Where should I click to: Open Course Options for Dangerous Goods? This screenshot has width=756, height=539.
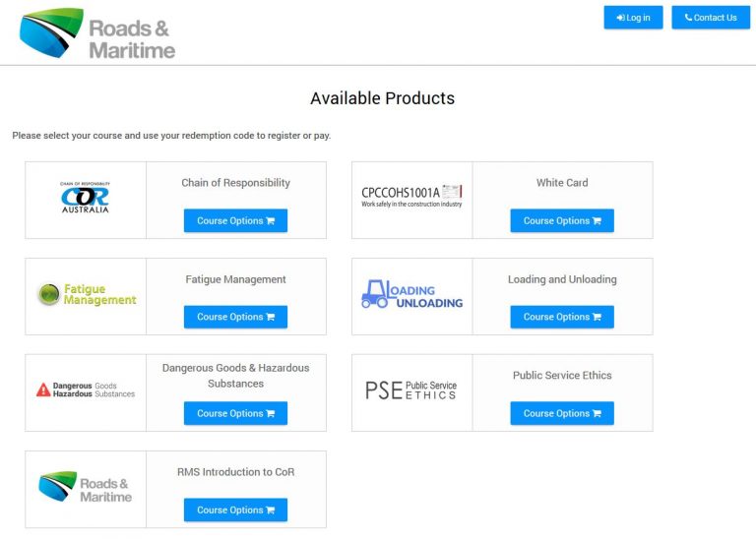pyautogui.click(x=235, y=414)
